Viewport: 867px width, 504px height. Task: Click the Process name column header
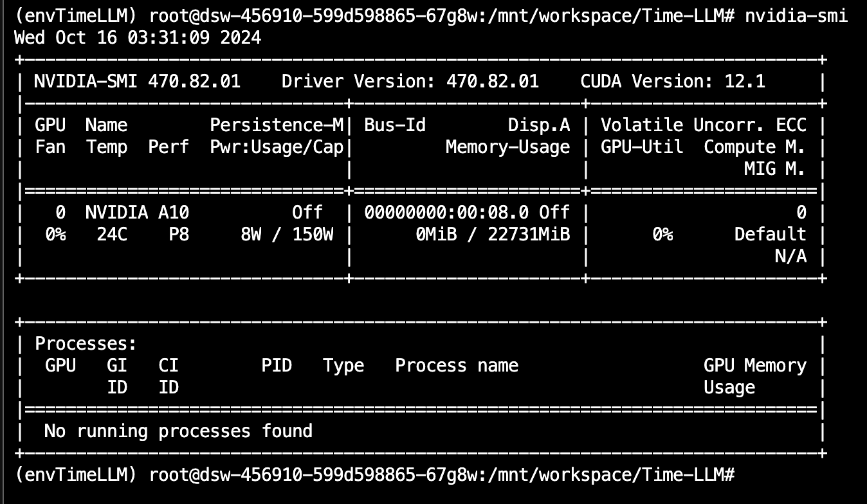point(457,366)
